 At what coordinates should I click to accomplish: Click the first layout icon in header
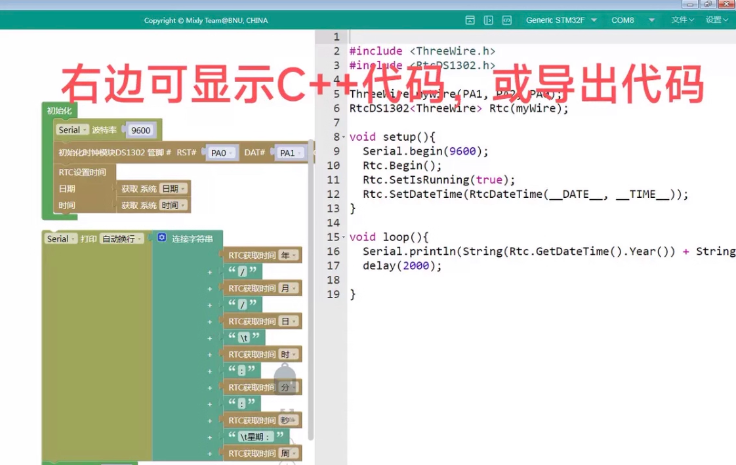471,20
